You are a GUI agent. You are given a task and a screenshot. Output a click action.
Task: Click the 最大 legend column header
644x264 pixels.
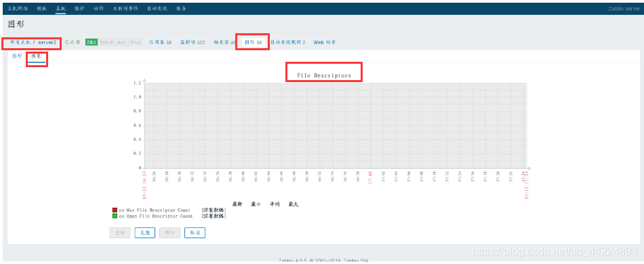(294, 204)
